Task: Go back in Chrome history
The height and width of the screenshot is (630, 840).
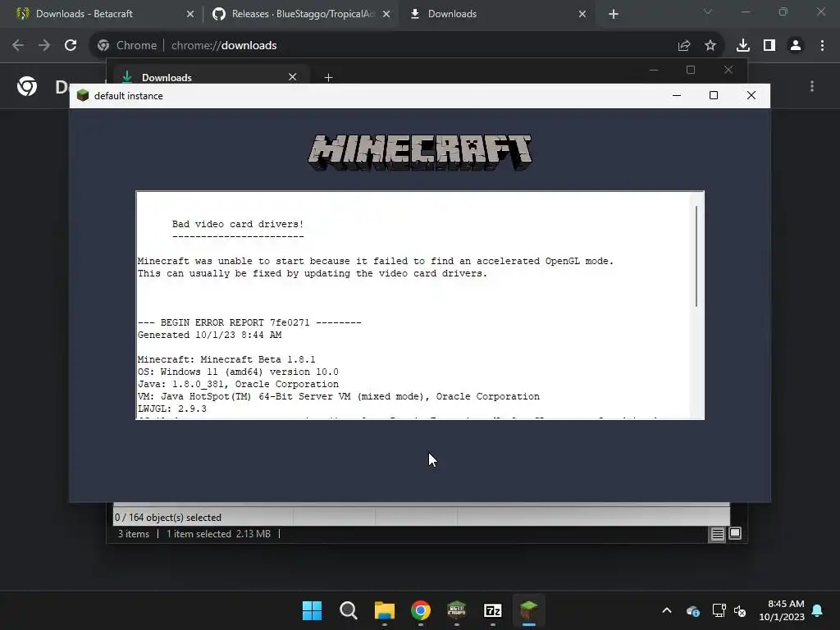Action: (18, 46)
